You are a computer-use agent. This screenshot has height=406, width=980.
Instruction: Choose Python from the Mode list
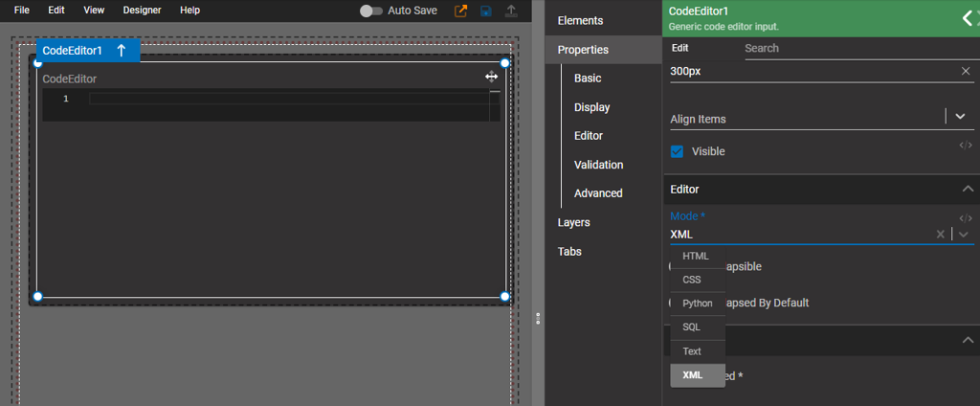coord(698,304)
